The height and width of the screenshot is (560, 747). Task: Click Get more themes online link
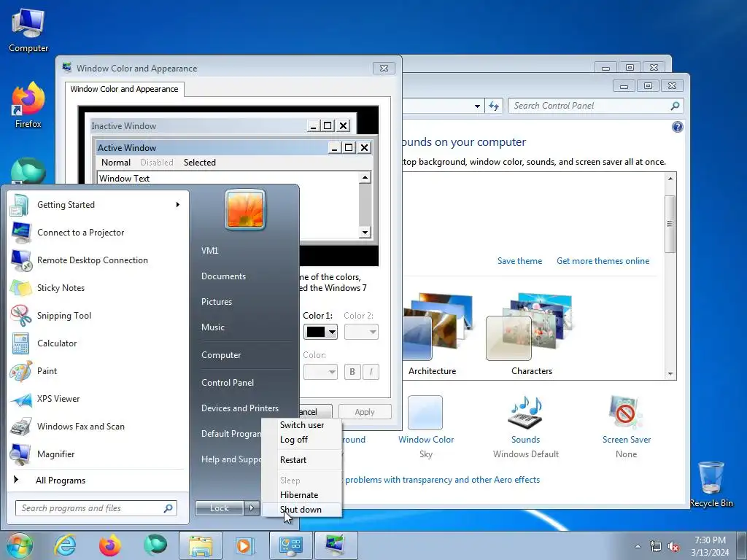pyautogui.click(x=603, y=261)
